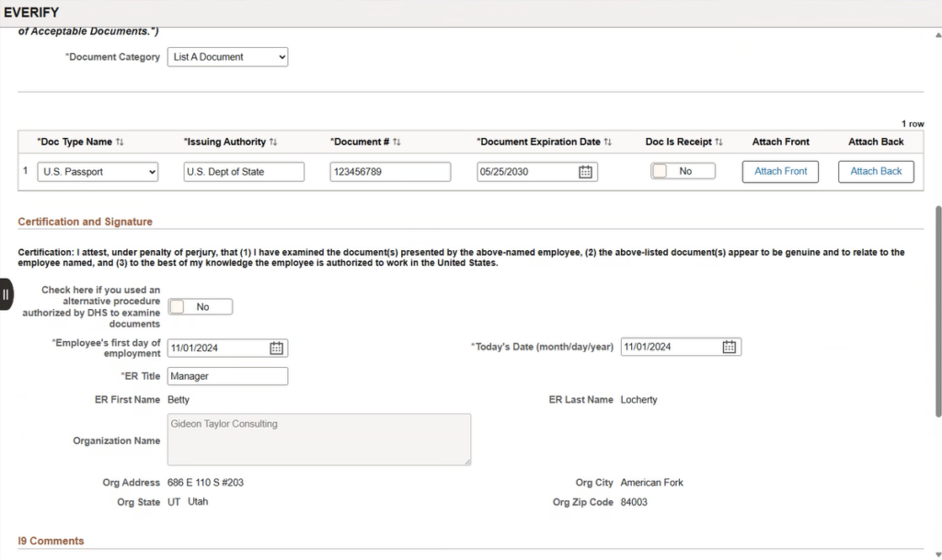Open the Document Category dropdown
The width and height of the screenshot is (942, 560).
[x=228, y=57]
